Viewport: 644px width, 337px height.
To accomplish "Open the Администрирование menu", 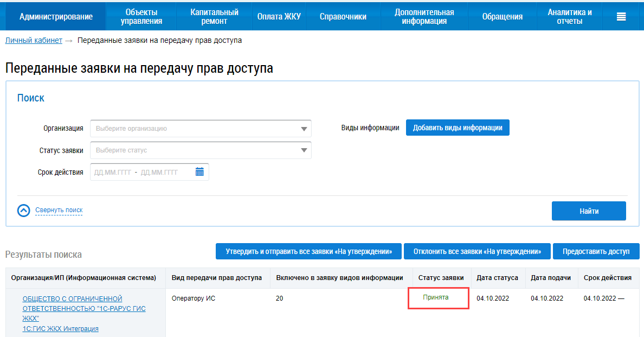I will click(x=56, y=17).
